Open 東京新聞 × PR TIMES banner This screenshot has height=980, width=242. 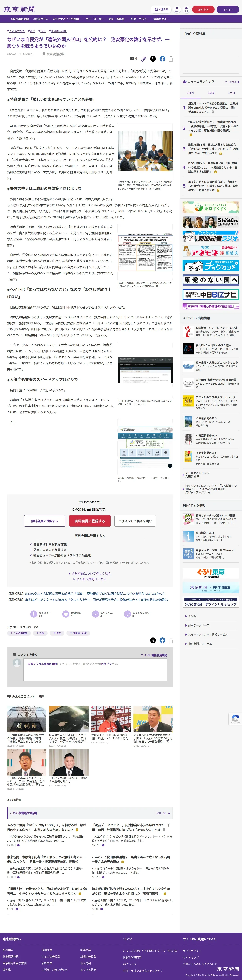click(211, 588)
